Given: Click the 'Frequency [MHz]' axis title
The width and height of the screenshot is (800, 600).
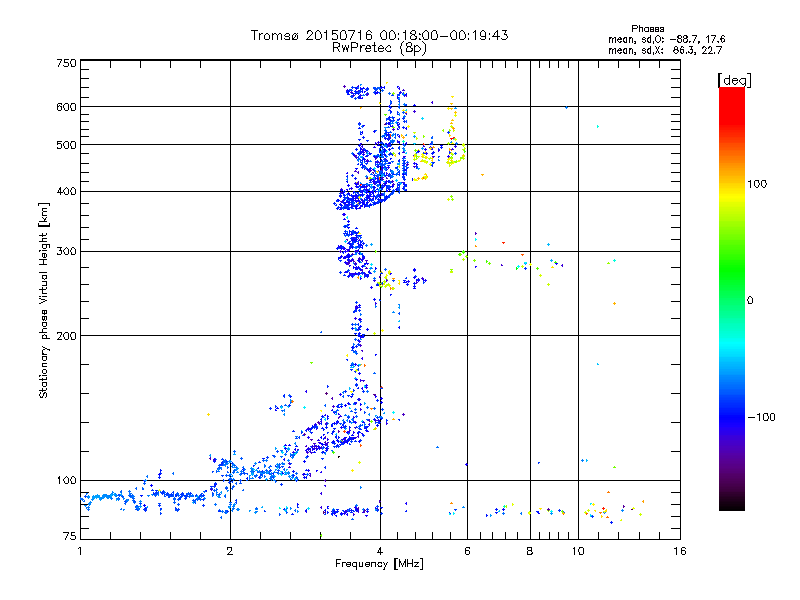Looking at the screenshot, I should click(x=379, y=564).
